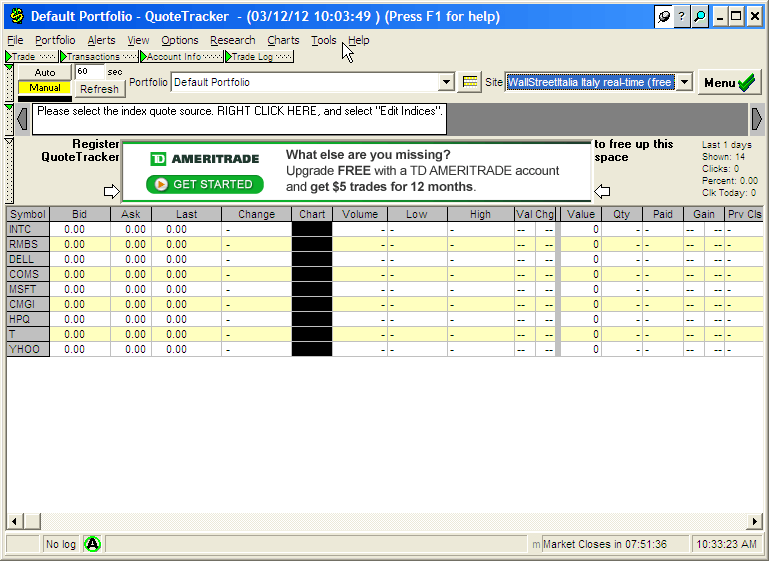Click the right arrow of index ticker

(x=757, y=119)
